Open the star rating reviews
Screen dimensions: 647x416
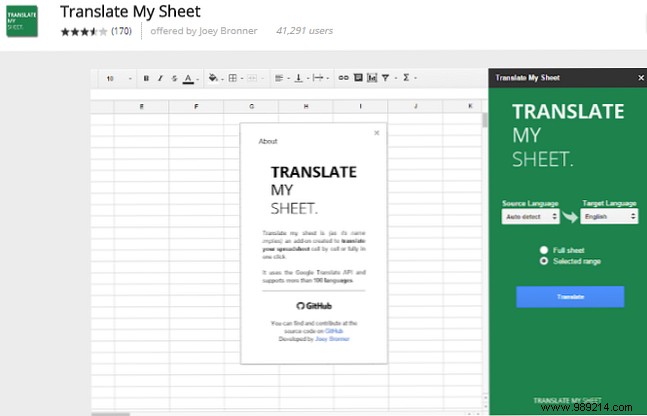click(84, 31)
